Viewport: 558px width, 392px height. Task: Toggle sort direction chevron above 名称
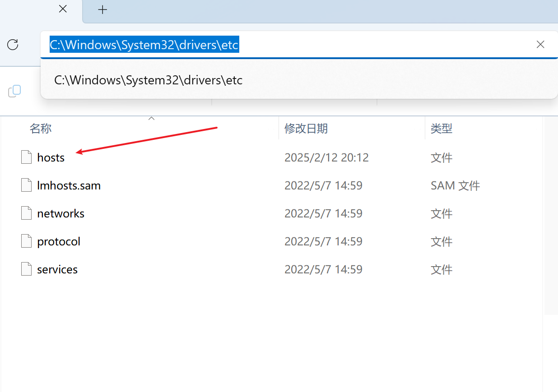click(152, 119)
